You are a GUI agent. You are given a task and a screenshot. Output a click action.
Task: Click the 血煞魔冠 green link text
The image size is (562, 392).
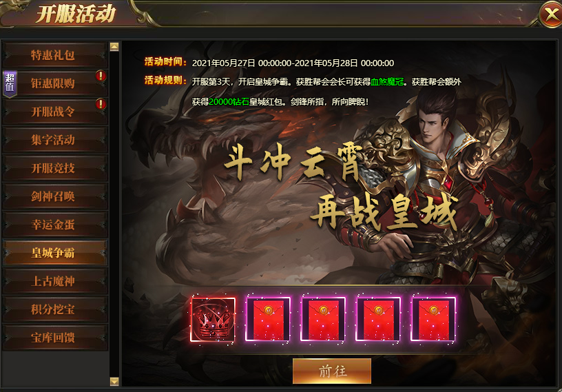coord(387,82)
